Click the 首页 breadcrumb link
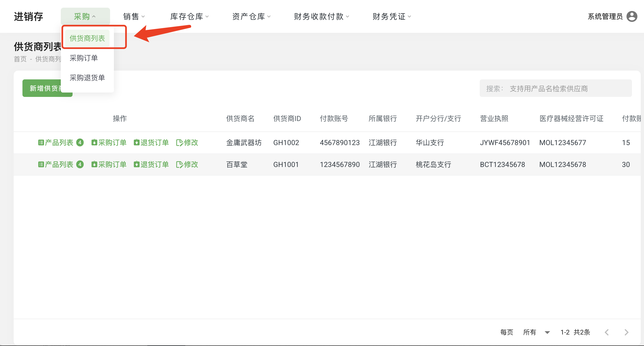Viewport: 644px width, 346px height. [x=20, y=59]
